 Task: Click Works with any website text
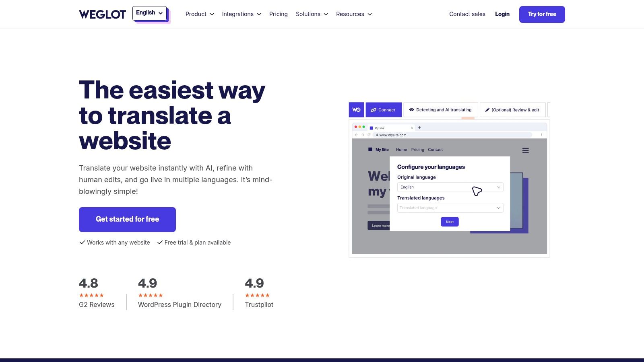(118, 243)
